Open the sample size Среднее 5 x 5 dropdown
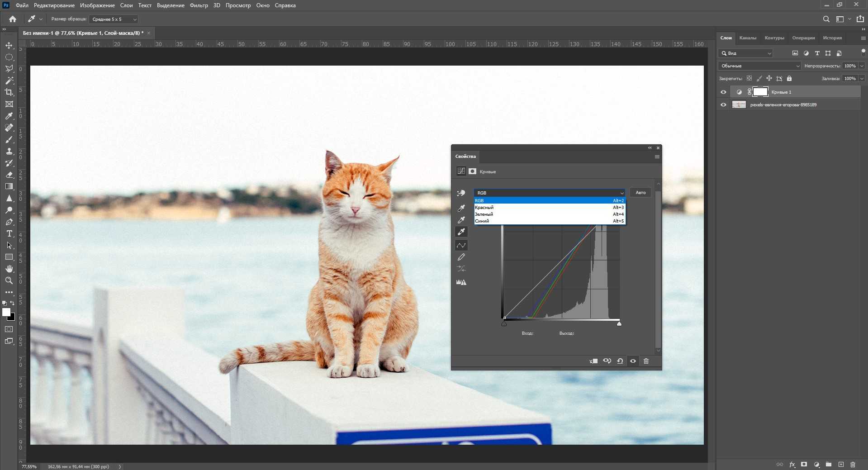868x470 pixels. click(x=114, y=19)
